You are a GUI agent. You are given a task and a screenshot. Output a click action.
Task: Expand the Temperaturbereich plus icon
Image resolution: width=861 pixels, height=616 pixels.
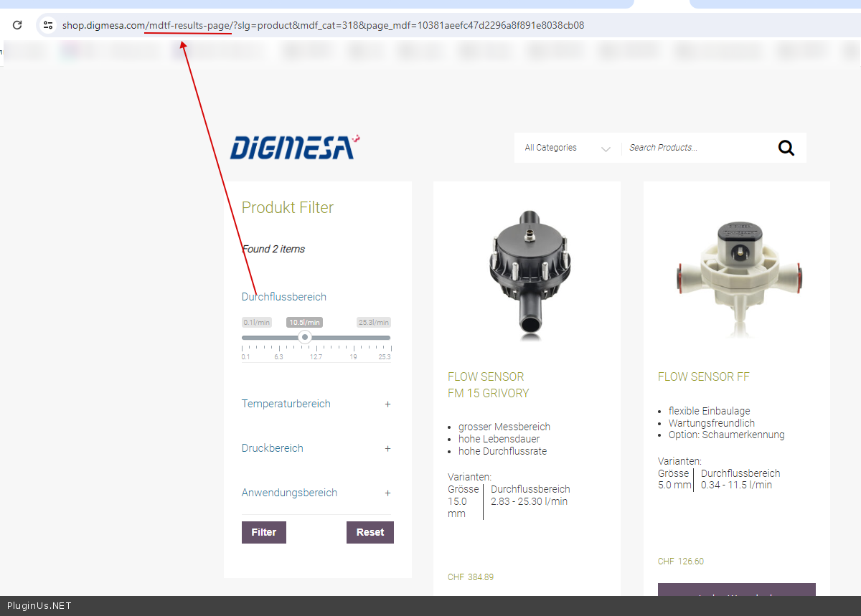pos(387,404)
